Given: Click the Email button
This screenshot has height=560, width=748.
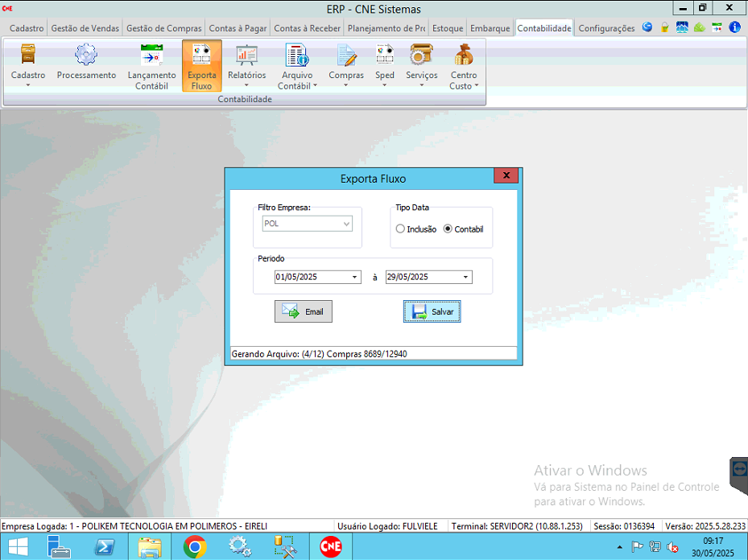Looking at the screenshot, I should pos(304,312).
